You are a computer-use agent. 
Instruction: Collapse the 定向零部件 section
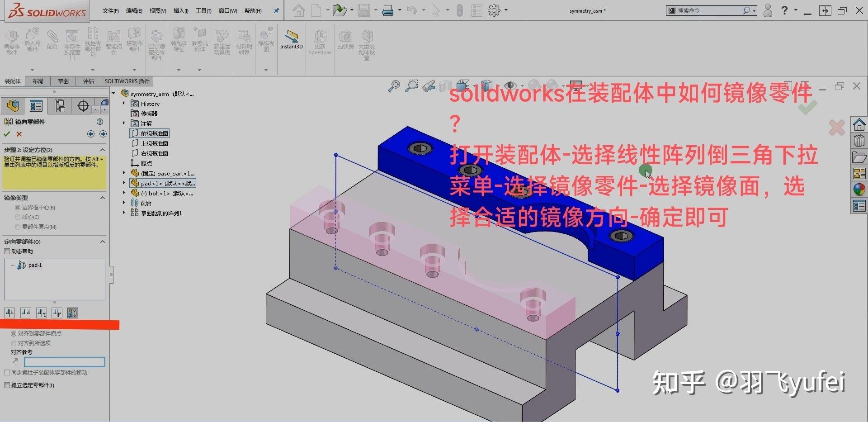tap(103, 242)
